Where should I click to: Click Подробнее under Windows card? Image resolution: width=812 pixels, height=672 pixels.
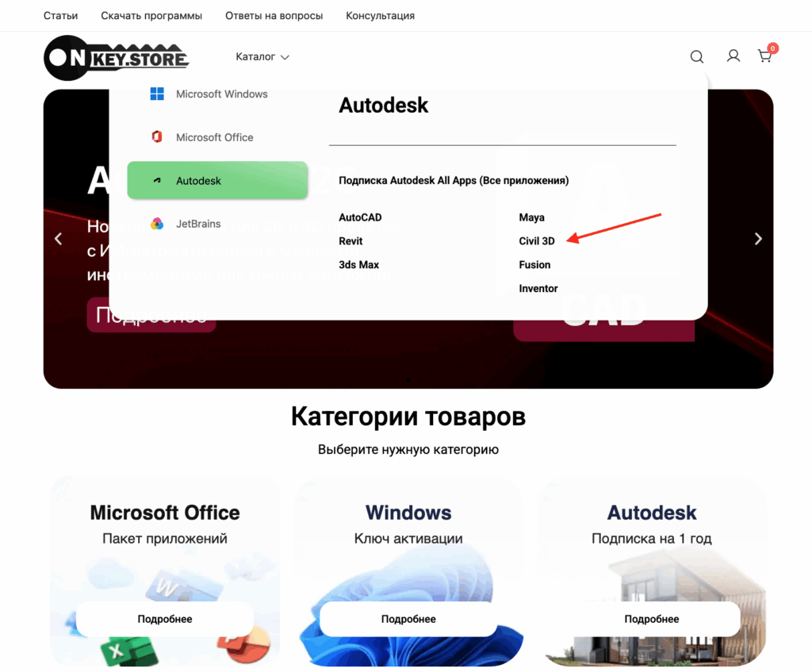coord(408,619)
